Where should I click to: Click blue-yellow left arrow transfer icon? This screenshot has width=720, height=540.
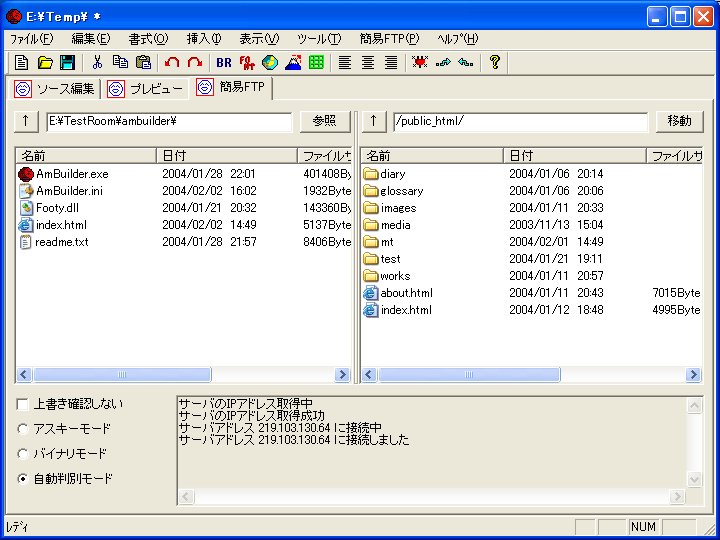[466, 62]
